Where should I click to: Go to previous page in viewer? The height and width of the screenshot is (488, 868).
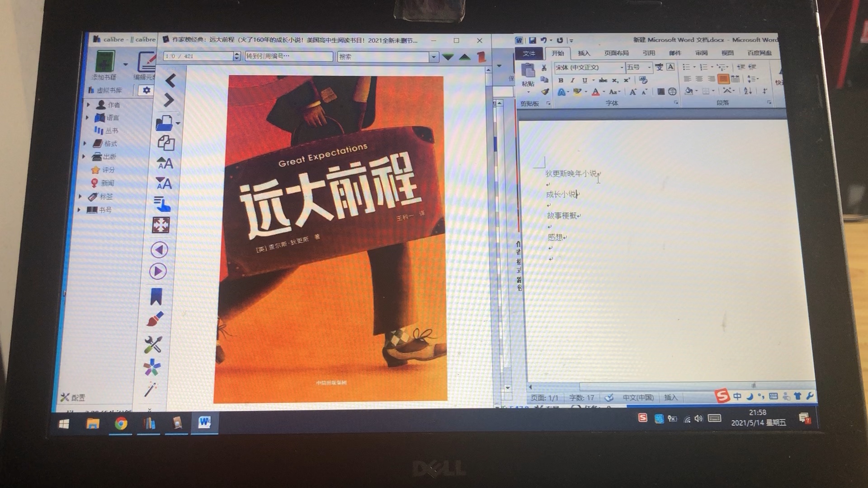tap(159, 250)
